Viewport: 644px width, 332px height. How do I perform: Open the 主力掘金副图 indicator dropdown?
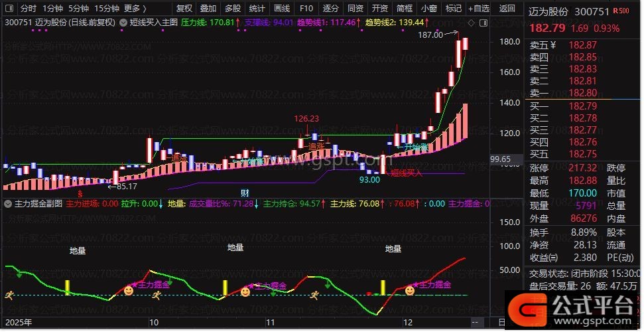[x=9, y=204]
